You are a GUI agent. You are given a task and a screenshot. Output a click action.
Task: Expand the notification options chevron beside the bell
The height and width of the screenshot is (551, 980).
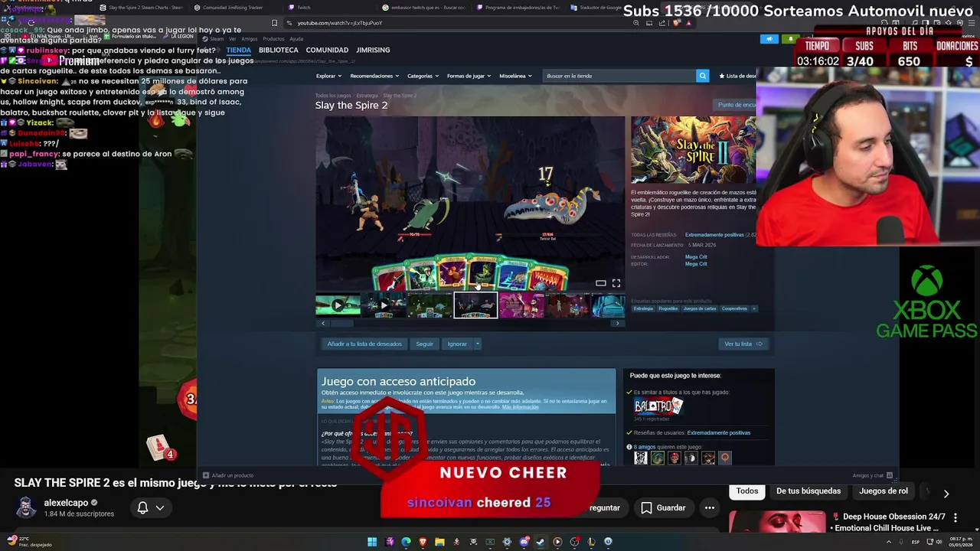click(160, 507)
